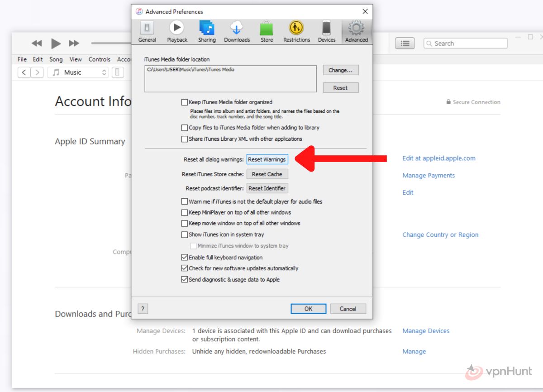
Task: Click Change media folder button
Action: [341, 70]
